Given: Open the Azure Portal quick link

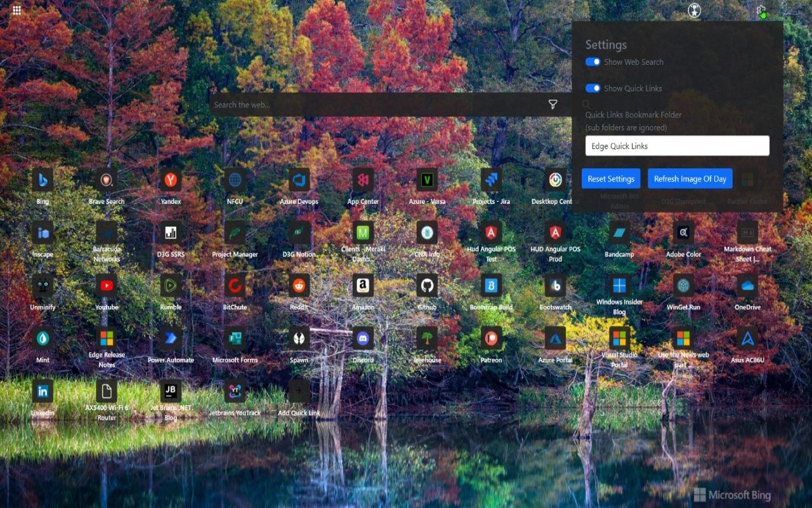Looking at the screenshot, I should tap(555, 338).
